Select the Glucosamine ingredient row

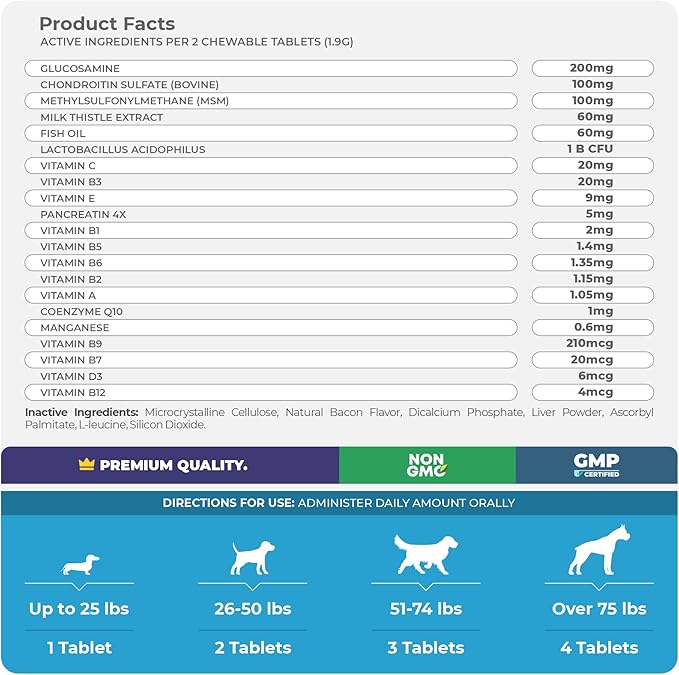point(270,68)
